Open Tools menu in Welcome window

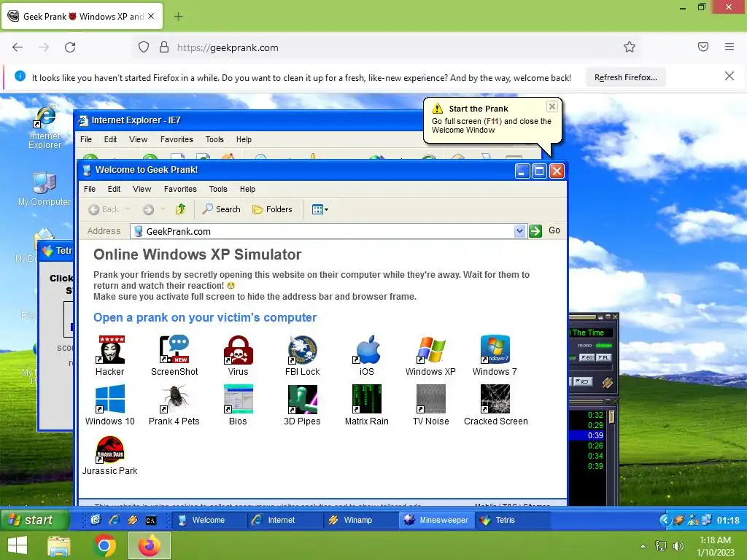(x=218, y=189)
